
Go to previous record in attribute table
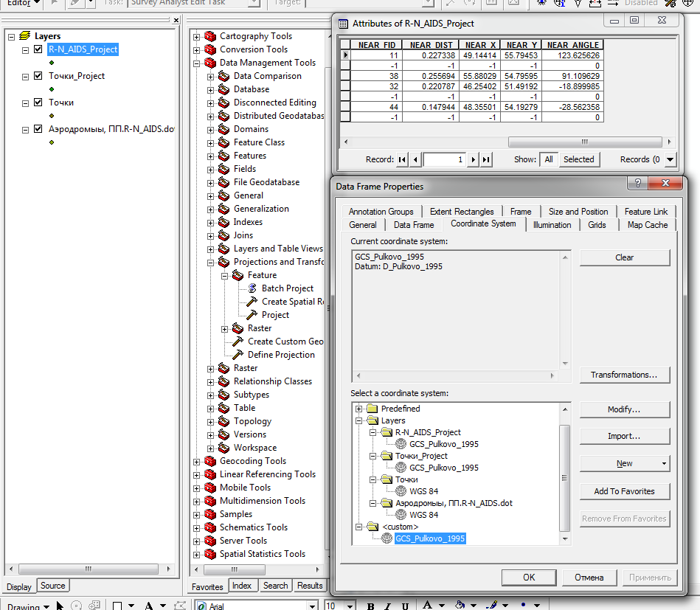[x=415, y=159]
